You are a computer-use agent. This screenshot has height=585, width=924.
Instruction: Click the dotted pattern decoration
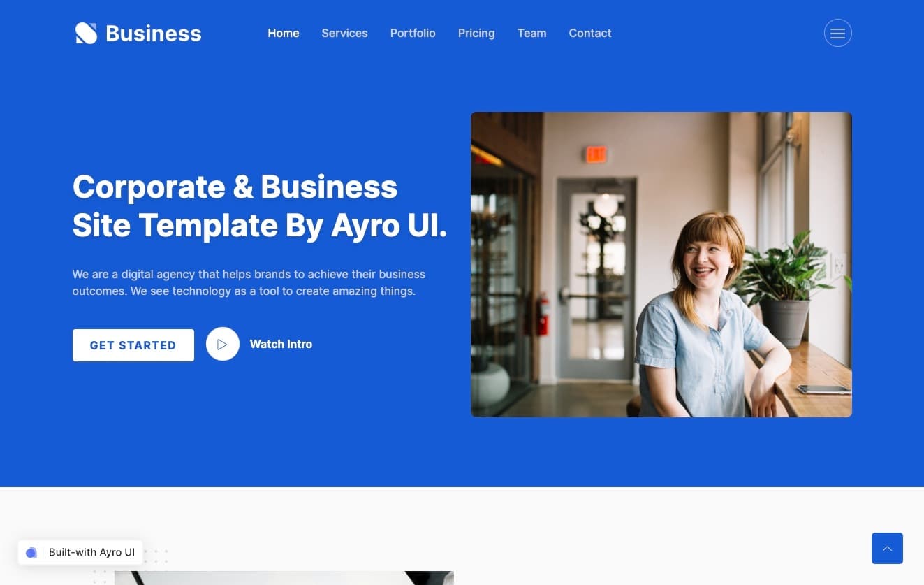[x=130, y=566]
